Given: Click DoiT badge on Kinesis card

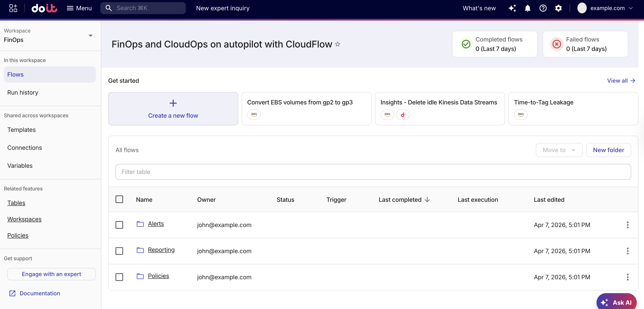Looking at the screenshot, I should click(403, 115).
